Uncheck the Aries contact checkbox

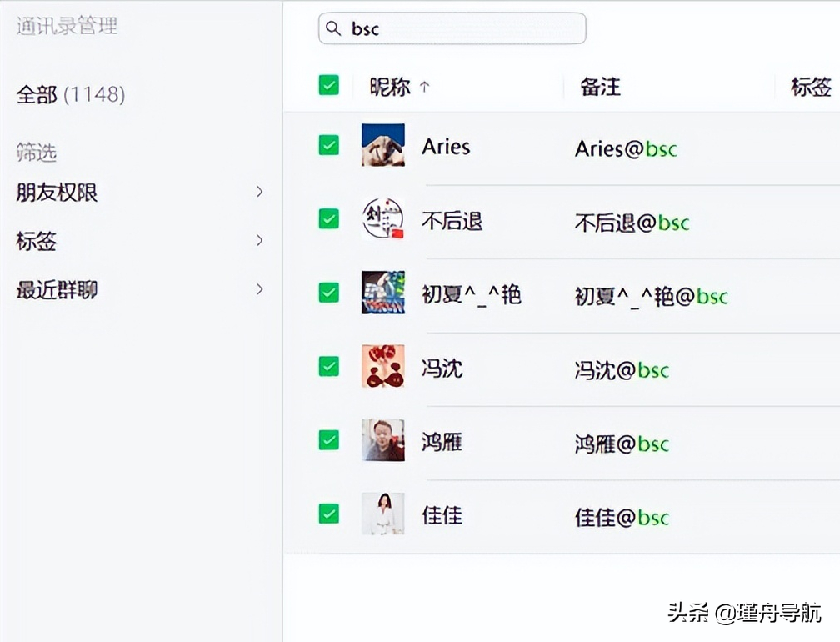point(329,145)
